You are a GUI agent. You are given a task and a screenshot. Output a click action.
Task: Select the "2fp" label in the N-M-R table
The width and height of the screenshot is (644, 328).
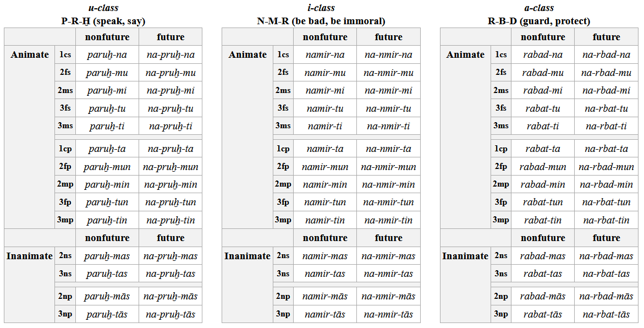coord(283,166)
